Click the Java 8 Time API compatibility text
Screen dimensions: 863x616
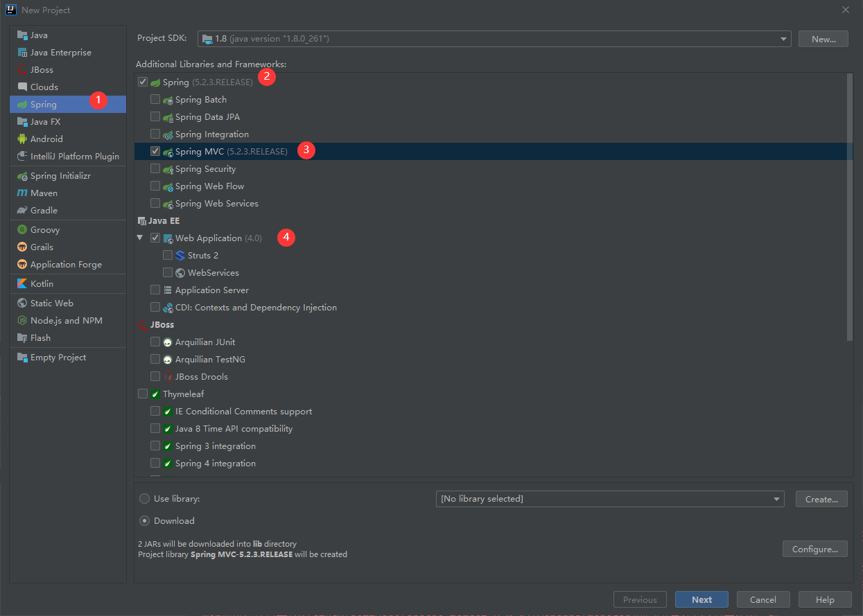click(234, 428)
